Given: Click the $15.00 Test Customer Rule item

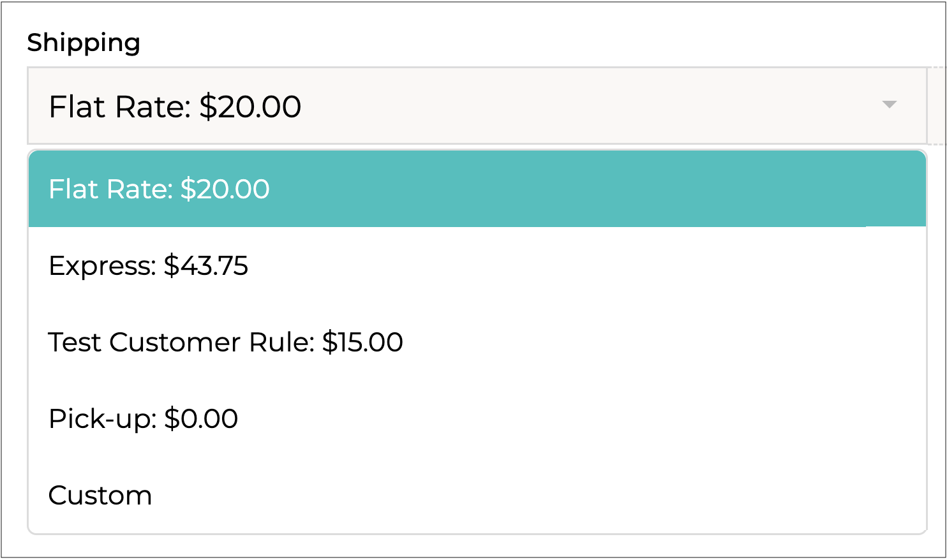Looking at the screenshot, I should (225, 343).
